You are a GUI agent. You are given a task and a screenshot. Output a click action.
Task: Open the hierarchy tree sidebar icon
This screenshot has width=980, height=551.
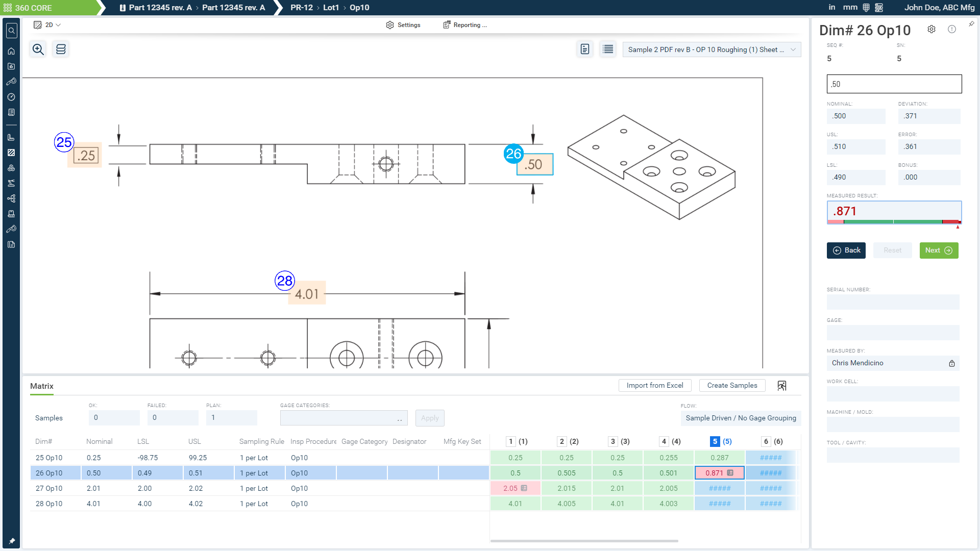(11, 198)
